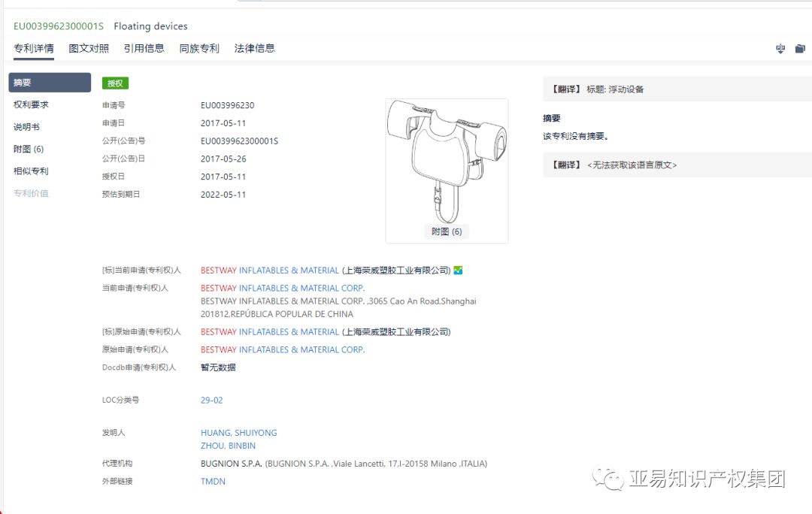Open inventor ZHOU, BINBIN link
This screenshot has width=812, height=514.
tap(228, 446)
